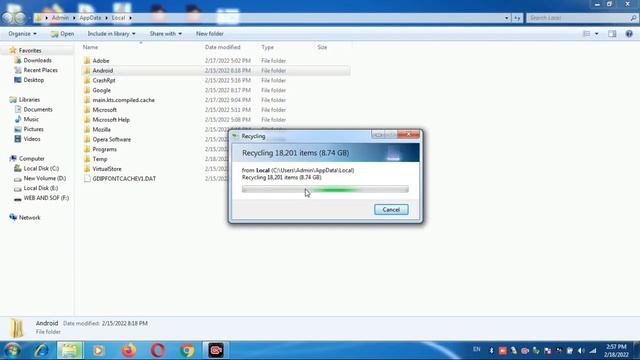This screenshot has height=360, width=640.
Task: Select Network in navigation pane
Action: click(x=29, y=218)
